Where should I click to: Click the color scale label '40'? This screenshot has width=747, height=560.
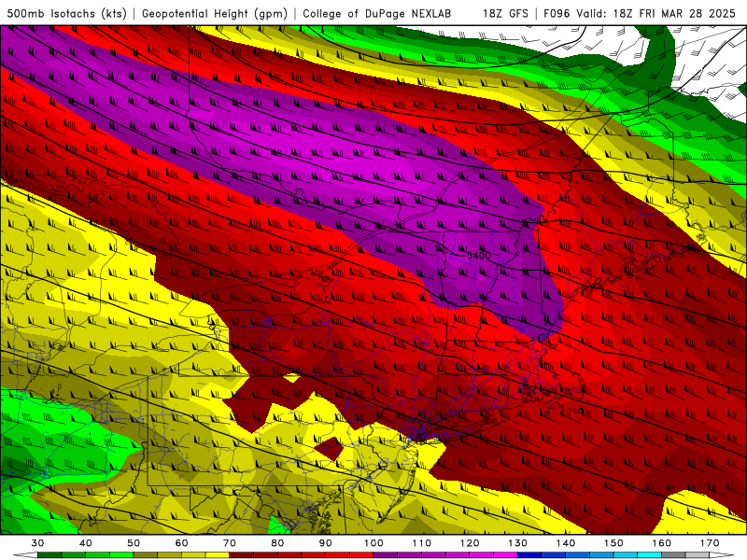click(86, 543)
